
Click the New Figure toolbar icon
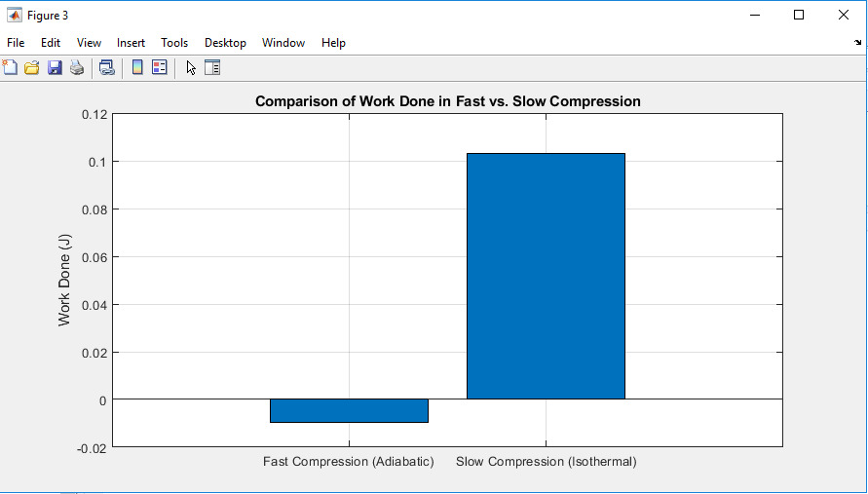[x=10, y=67]
